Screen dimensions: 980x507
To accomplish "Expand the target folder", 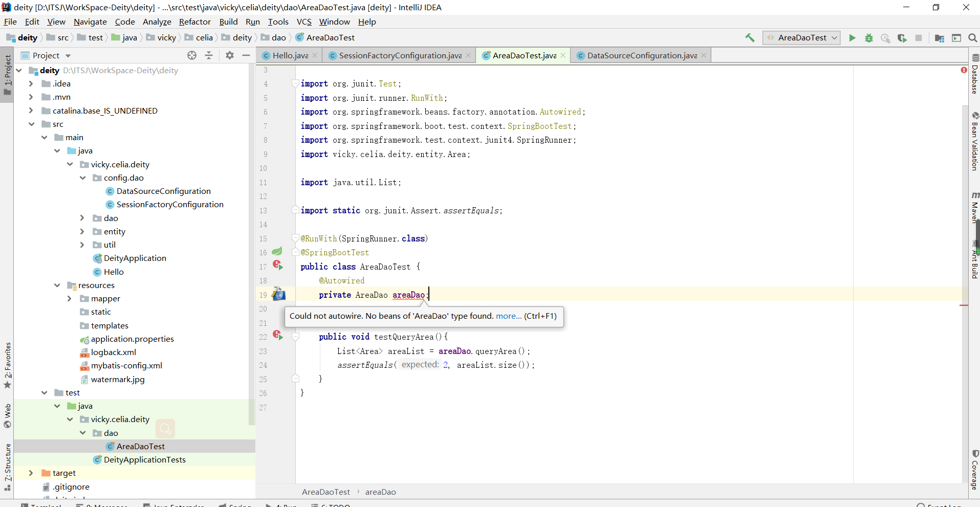I will [x=31, y=473].
